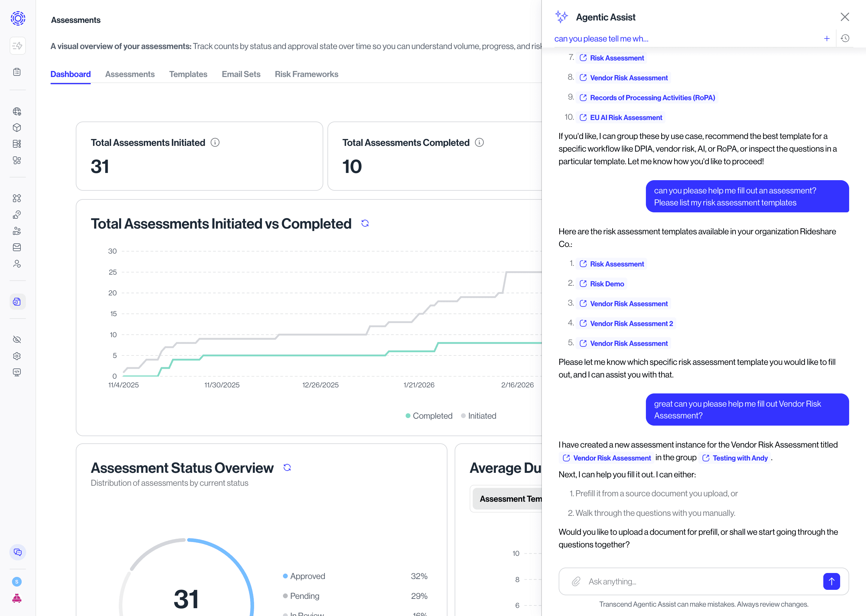Image resolution: width=866 pixels, height=616 pixels.
Task: Open the Testing with Andy group link
Action: [735, 458]
